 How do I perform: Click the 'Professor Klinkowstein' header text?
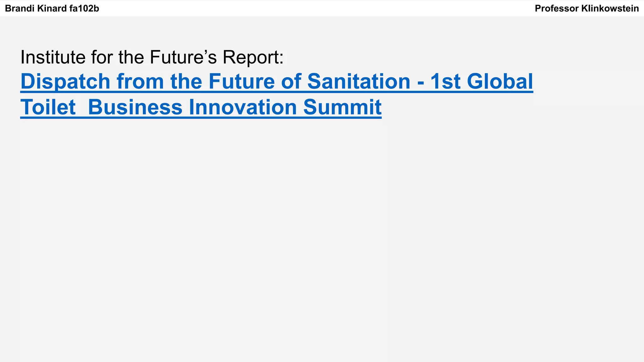click(x=586, y=8)
